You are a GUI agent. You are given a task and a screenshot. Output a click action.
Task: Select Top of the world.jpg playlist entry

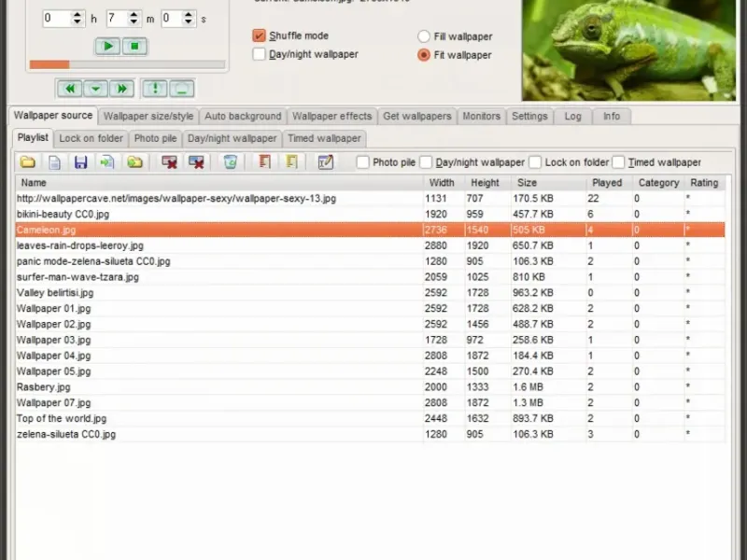(370, 418)
